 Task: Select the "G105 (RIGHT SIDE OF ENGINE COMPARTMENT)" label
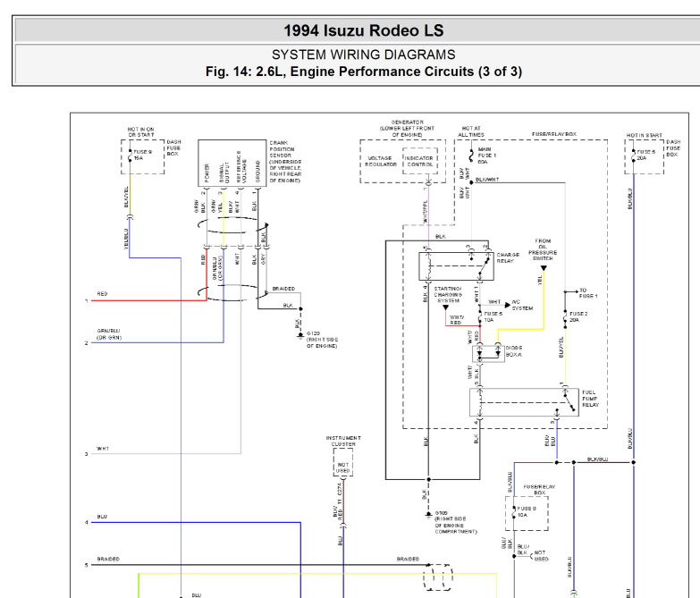pos(456,522)
